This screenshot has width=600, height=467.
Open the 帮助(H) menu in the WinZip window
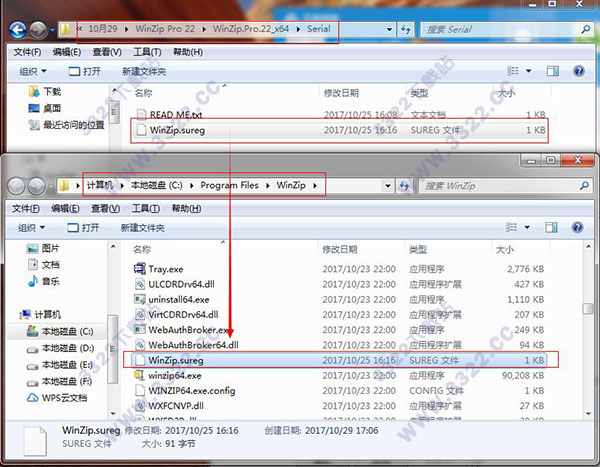(x=186, y=208)
